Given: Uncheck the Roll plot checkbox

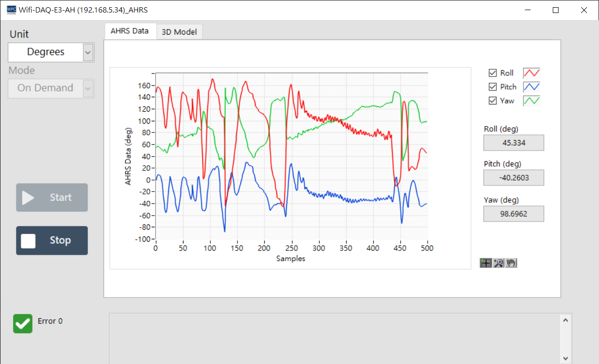Looking at the screenshot, I should [493, 73].
